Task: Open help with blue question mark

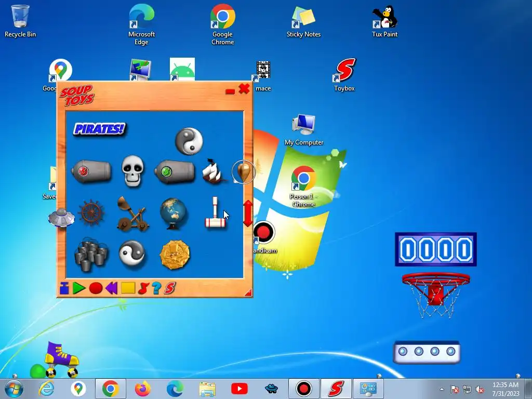Action: point(156,288)
